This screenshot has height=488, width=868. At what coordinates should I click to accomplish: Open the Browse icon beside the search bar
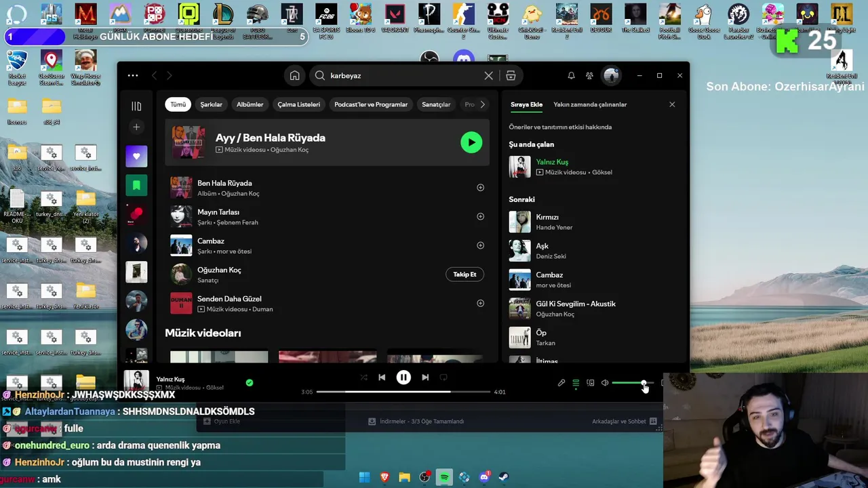pyautogui.click(x=511, y=76)
